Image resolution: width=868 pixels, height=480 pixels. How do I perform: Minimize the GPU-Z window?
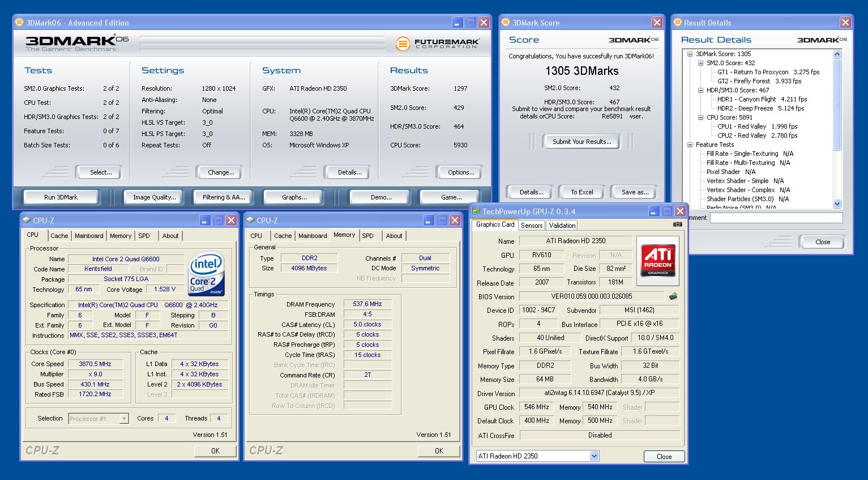655,211
